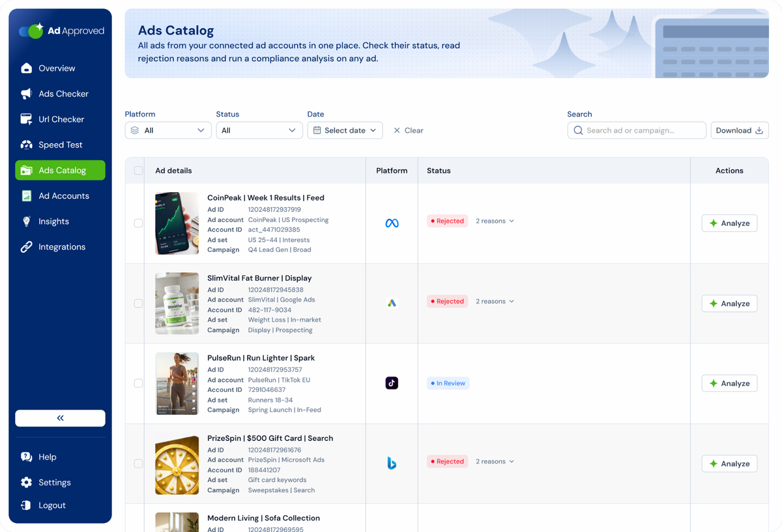Image resolution: width=782 pixels, height=532 pixels.
Task: Click the Logout door icon
Action: [26, 505]
